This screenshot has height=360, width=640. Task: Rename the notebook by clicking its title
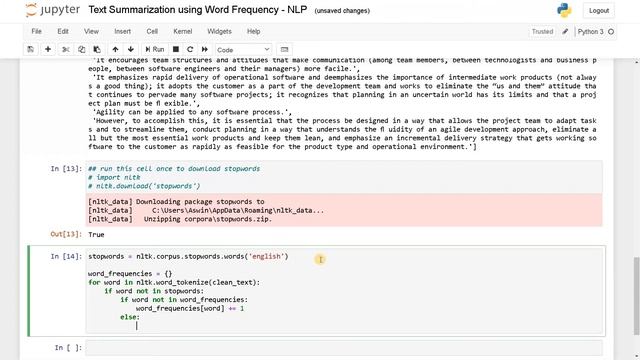(x=198, y=10)
